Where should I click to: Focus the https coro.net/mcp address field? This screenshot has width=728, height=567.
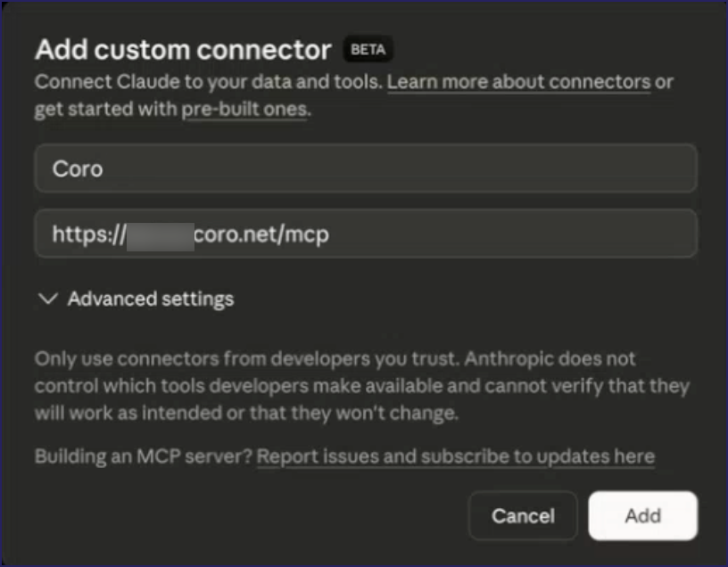pos(364,234)
